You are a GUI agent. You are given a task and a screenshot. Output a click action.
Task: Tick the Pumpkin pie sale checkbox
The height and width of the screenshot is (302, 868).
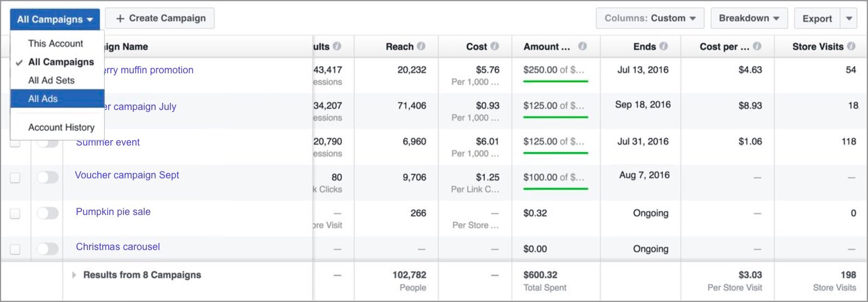(15, 213)
